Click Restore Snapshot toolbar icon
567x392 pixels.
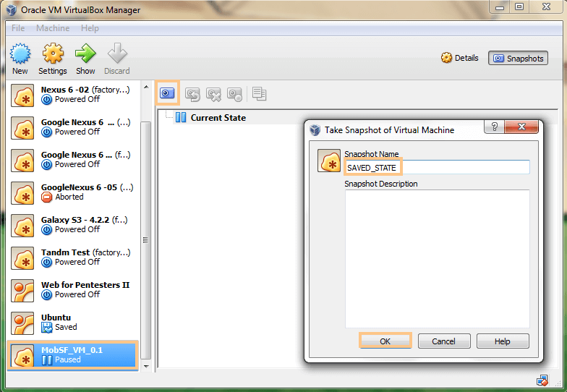[x=192, y=93]
